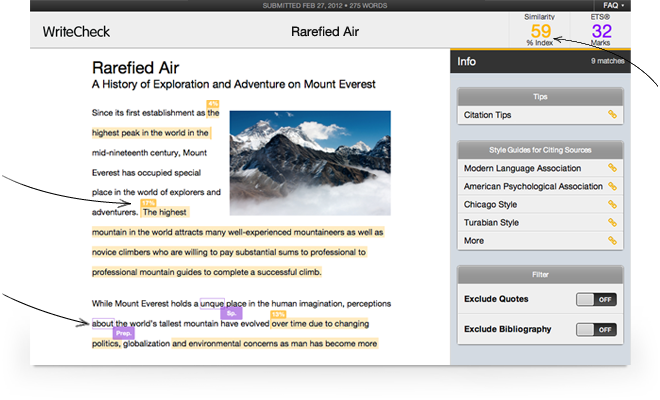Click highlighted text 'highest peak in the world in the'
The height and width of the screenshot is (400, 660).
point(150,133)
